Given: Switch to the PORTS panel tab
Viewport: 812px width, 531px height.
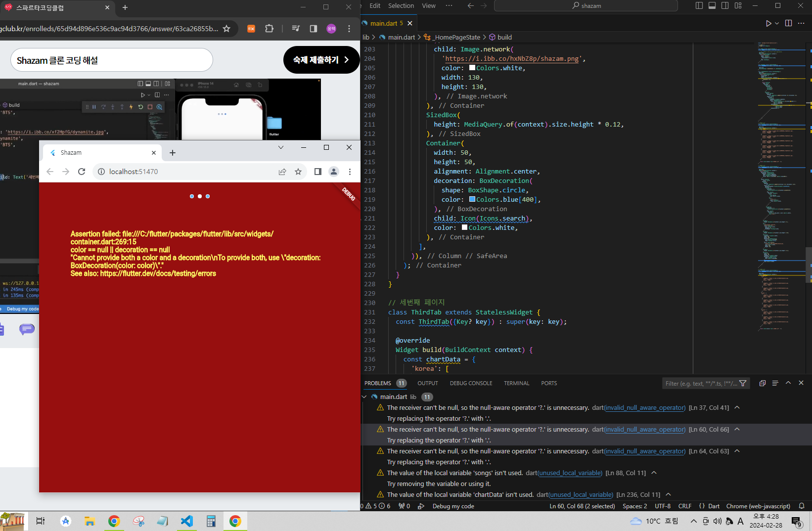Looking at the screenshot, I should tap(549, 383).
